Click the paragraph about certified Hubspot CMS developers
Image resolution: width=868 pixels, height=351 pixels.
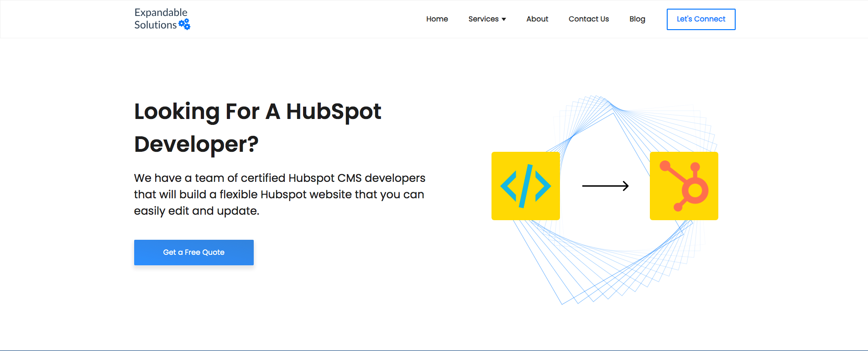280,194
